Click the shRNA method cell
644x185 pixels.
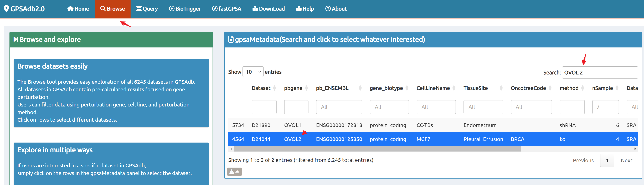coord(568,125)
